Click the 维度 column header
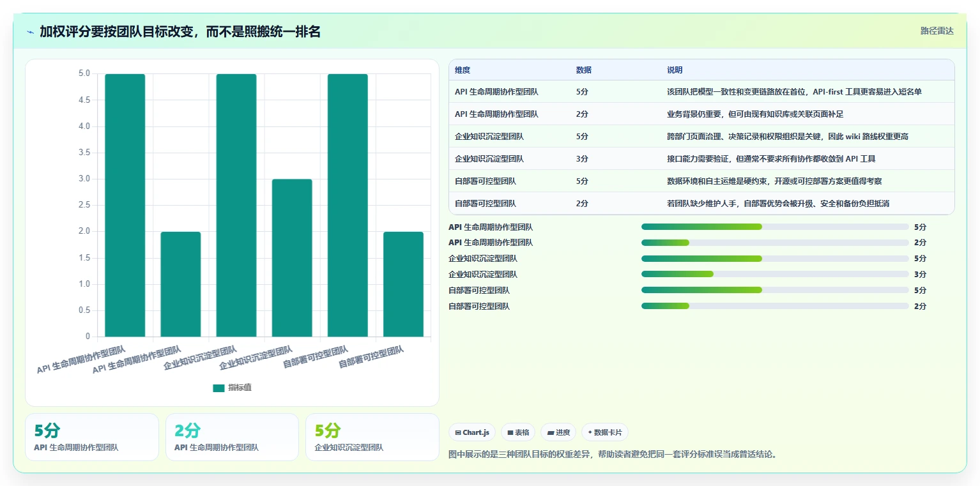 [x=463, y=70]
